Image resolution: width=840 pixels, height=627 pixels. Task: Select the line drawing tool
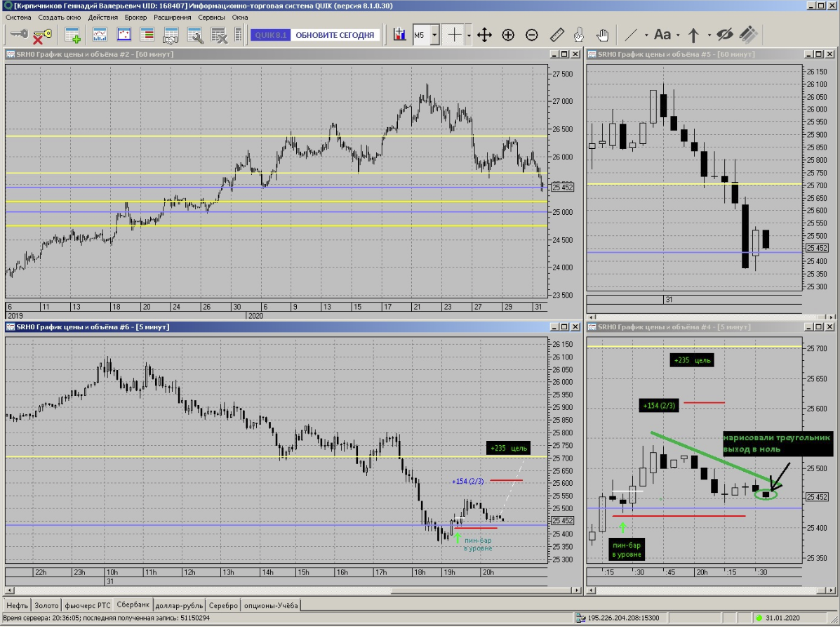pos(631,35)
